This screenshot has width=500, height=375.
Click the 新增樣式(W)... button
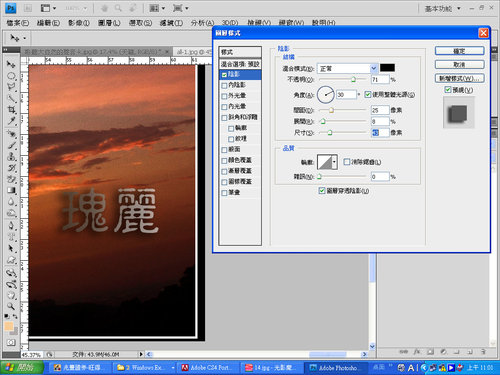point(459,78)
